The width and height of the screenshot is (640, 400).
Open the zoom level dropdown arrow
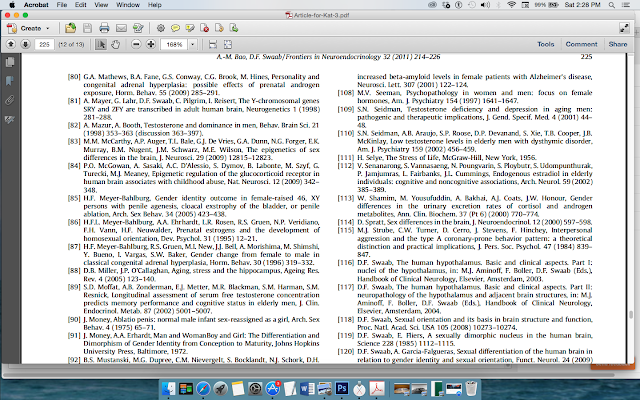192,44
